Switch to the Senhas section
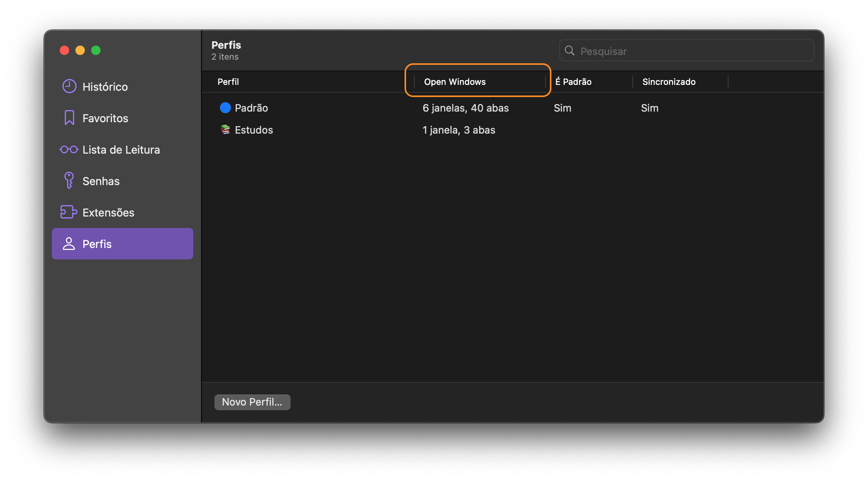Image resolution: width=868 pixels, height=481 pixels. (x=101, y=181)
